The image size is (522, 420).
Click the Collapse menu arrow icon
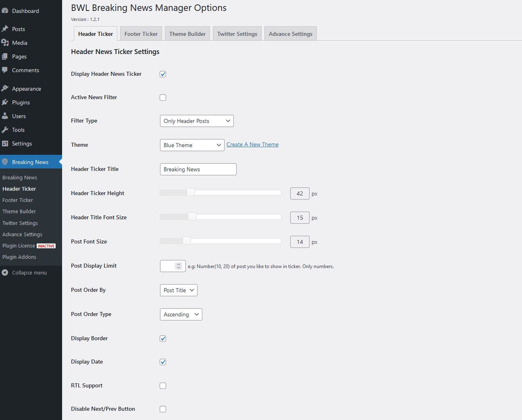coord(5,273)
